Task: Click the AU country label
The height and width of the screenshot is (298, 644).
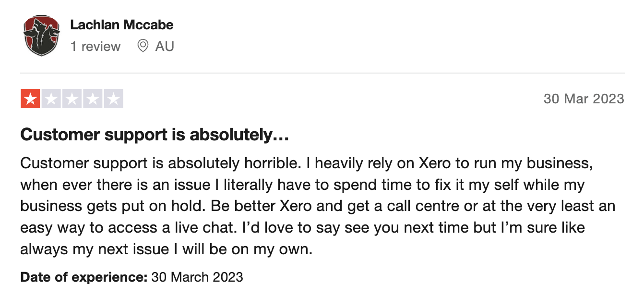Action: pos(165,47)
